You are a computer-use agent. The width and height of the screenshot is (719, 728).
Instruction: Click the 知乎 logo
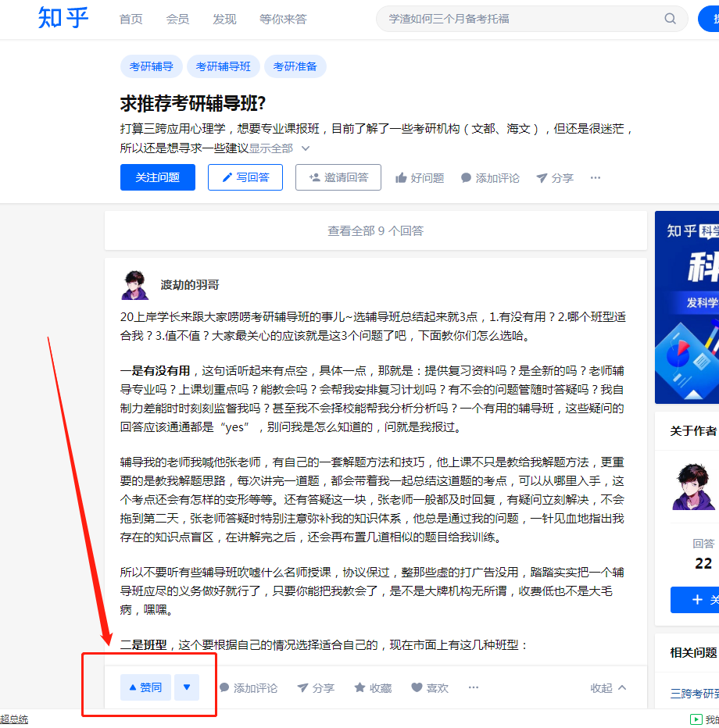coord(63,19)
